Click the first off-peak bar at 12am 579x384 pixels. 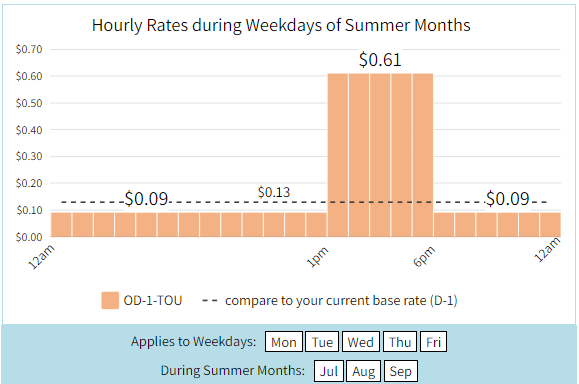click(x=61, y=224)
